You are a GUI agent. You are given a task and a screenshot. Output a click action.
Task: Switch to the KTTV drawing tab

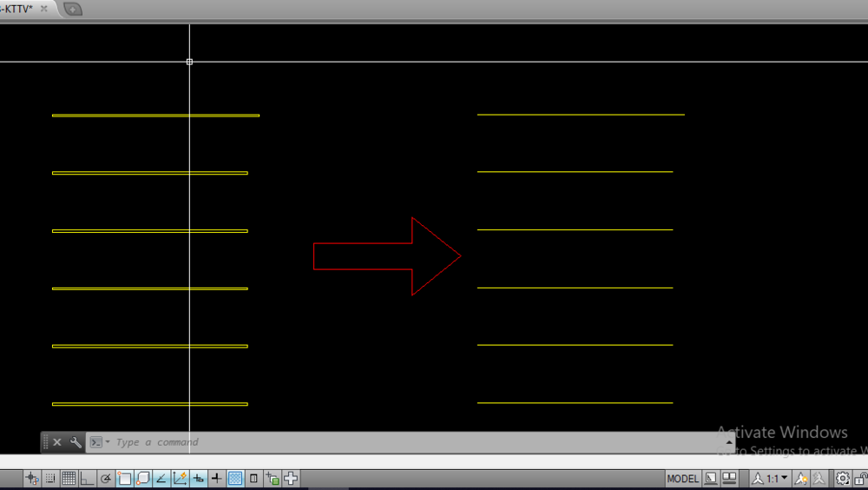(x=19, y=9)
